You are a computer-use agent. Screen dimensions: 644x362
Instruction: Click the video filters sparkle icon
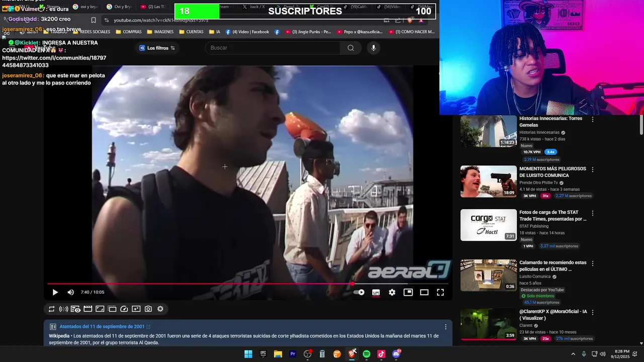tap(136, 309)
